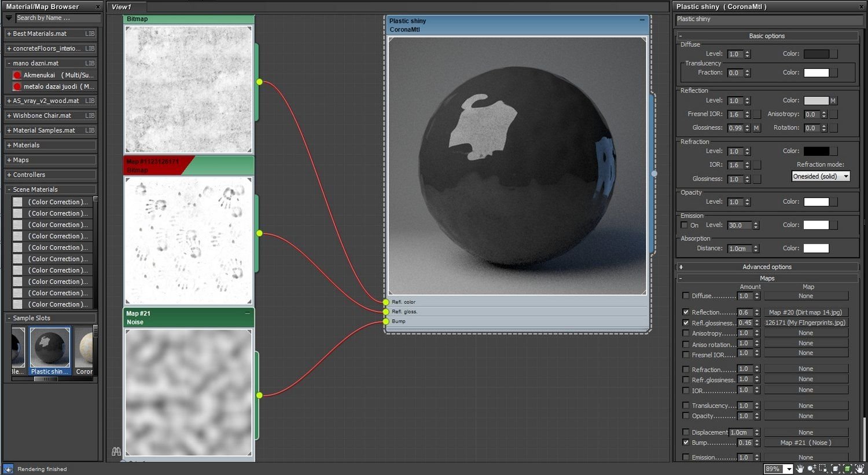The width and height of the screenshot is (868, 475).
Task: Click the binoculars search icon in view
Action: [116, 451]
